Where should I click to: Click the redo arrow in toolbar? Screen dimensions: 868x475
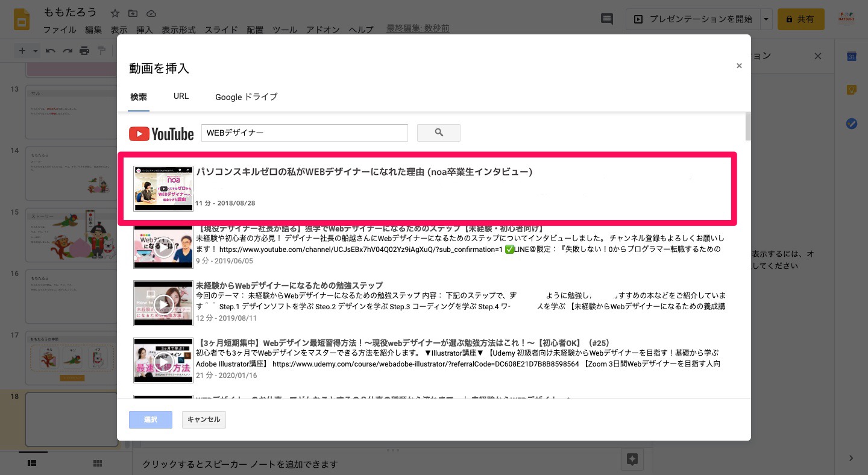tap(68, 51)
